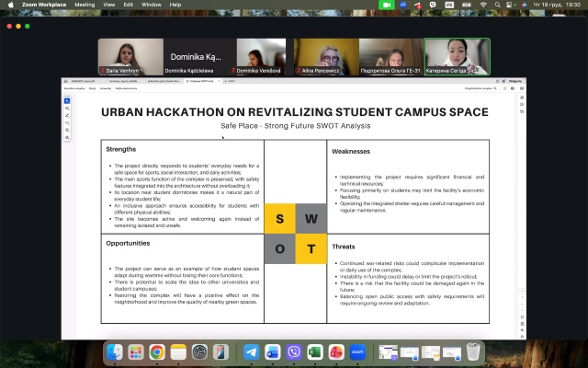The height and width of the screenshot is (368, 588).
Task: Open Telegram in the dock
Action: [251, 352]
